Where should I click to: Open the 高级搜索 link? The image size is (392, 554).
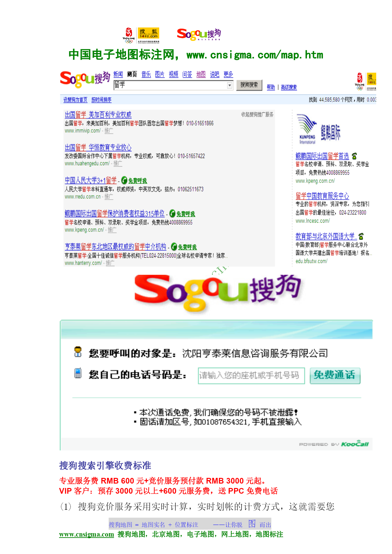point(289,87)
